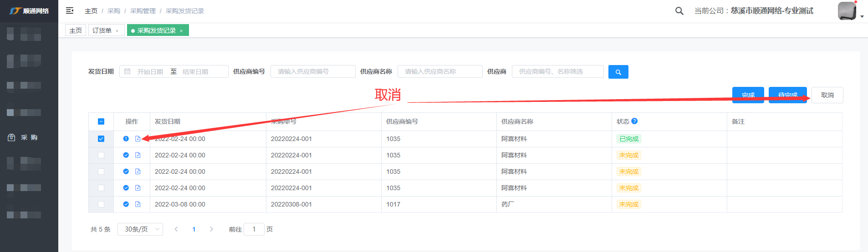868x252 pixels.
Task: Click the 取消 button
Action: click(827, 95)
